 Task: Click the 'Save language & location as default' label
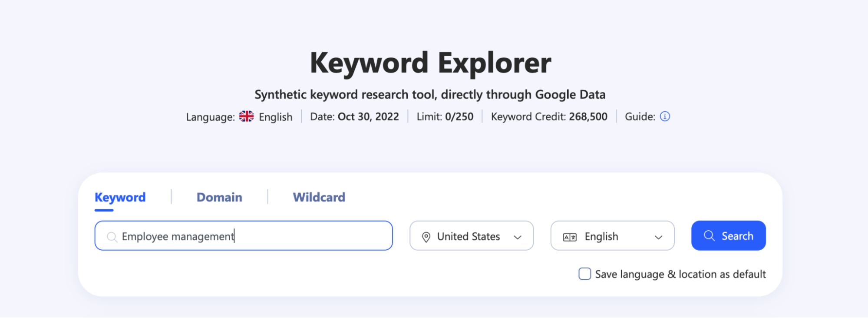[x=680, y=274]
